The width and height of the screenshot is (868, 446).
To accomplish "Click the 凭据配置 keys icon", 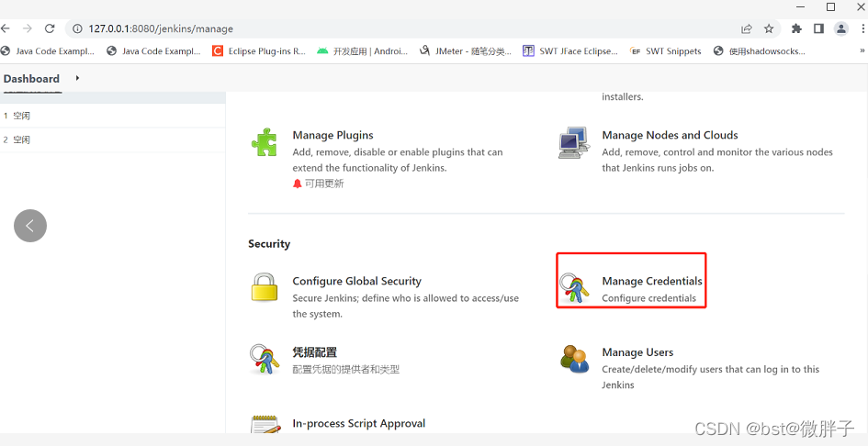I will click(x=264, y=359).
